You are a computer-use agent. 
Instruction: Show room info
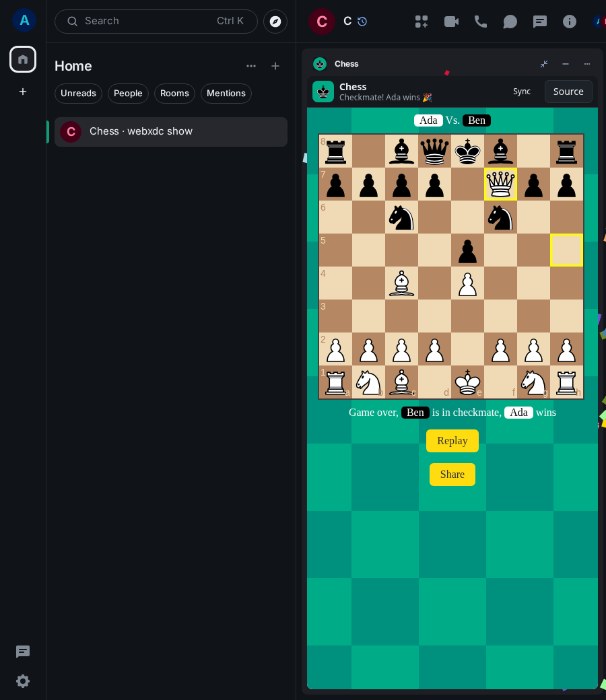570,22
